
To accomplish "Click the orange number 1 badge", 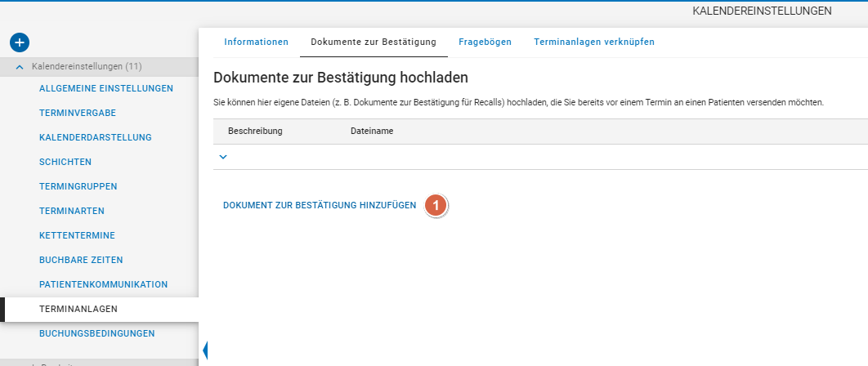I will [x=436, y=206].
